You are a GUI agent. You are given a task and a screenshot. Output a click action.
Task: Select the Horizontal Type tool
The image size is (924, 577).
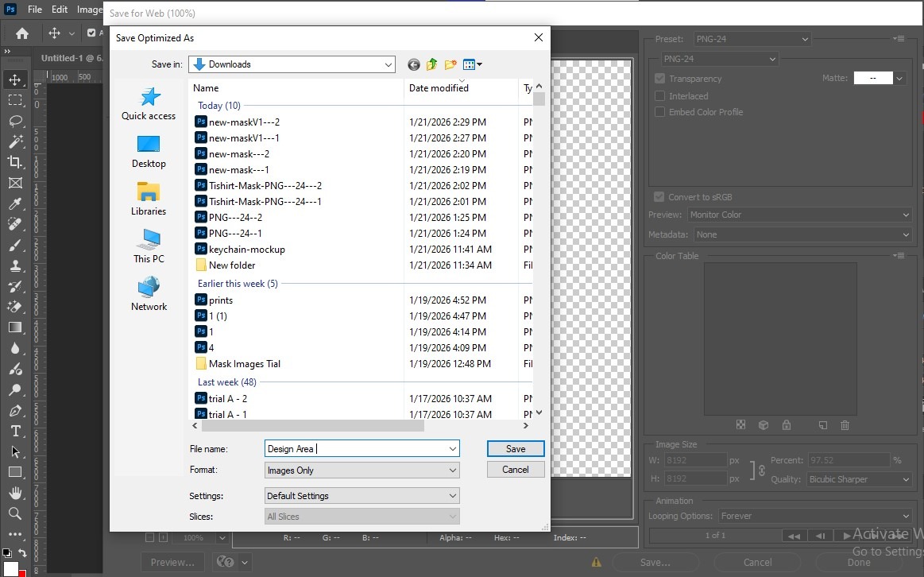coord(15,431)
